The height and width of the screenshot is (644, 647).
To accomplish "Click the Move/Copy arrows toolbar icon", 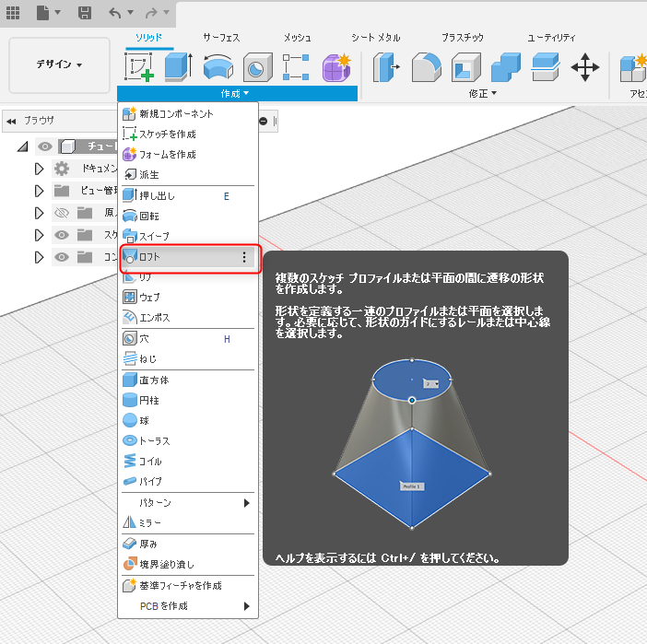I will tap(585, 67).
